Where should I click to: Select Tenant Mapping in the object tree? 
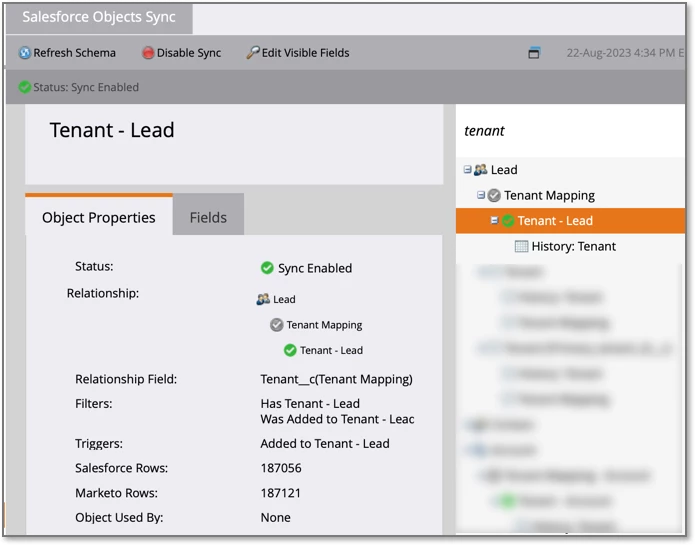point(549,195)
